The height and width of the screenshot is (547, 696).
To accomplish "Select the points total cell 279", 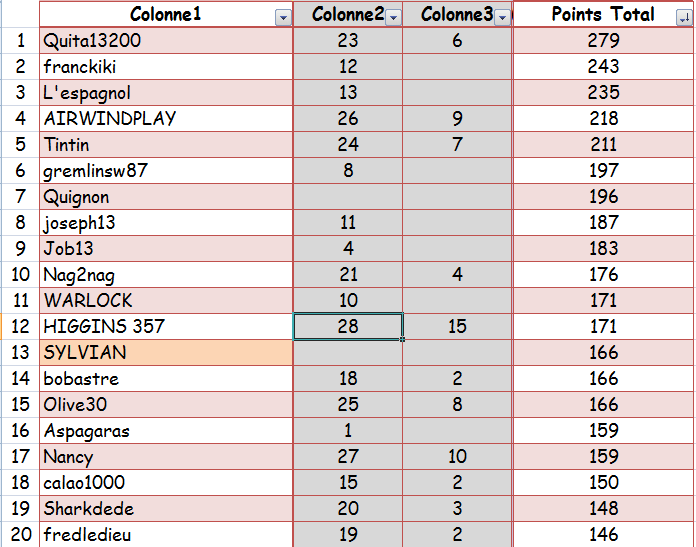I will (604, 41).
